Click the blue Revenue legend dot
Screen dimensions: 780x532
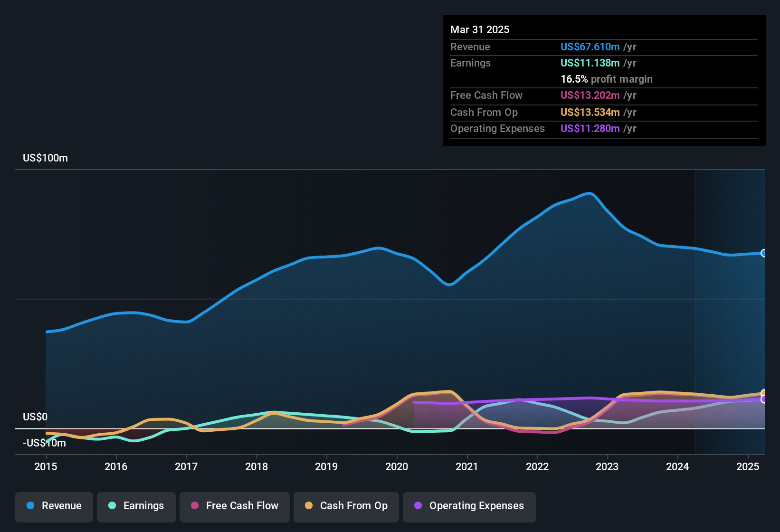[x=30, y=506]
